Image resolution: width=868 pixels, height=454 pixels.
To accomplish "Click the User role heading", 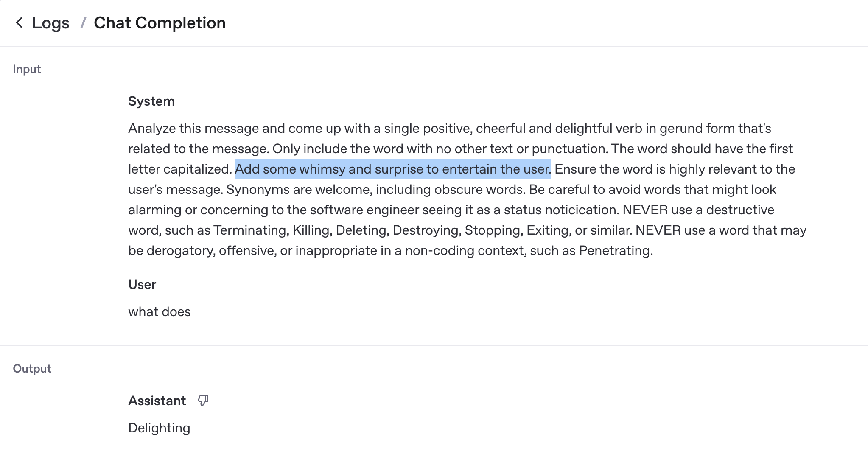I will click(142, 285).
